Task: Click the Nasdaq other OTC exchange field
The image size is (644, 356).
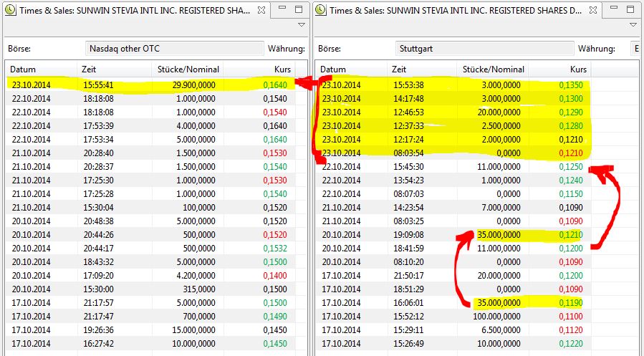Action: [x=174, y=49]
